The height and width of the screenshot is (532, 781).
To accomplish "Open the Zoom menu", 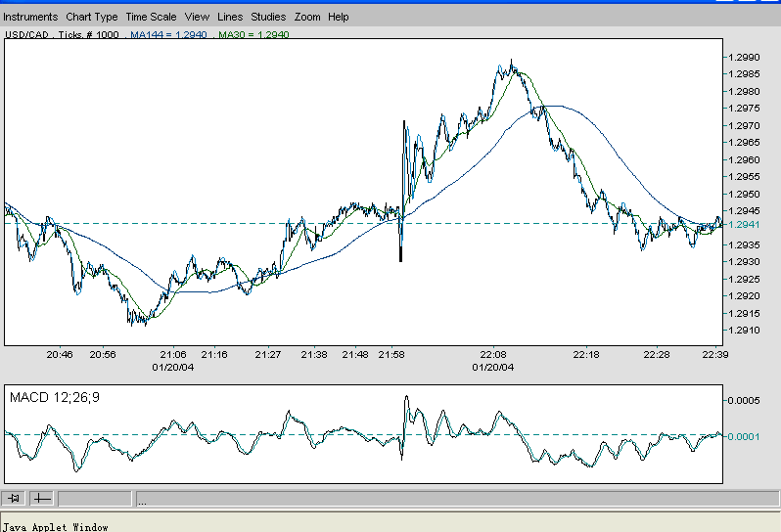I will coord(307,17).
